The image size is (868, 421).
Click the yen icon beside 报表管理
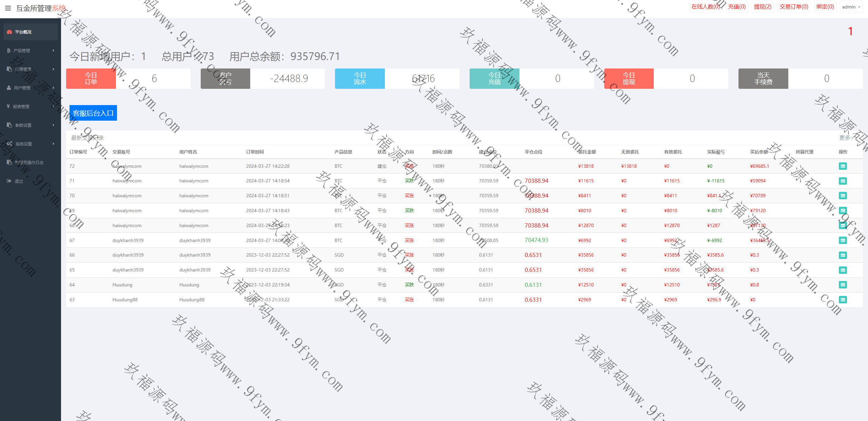(x=8, y=106)
